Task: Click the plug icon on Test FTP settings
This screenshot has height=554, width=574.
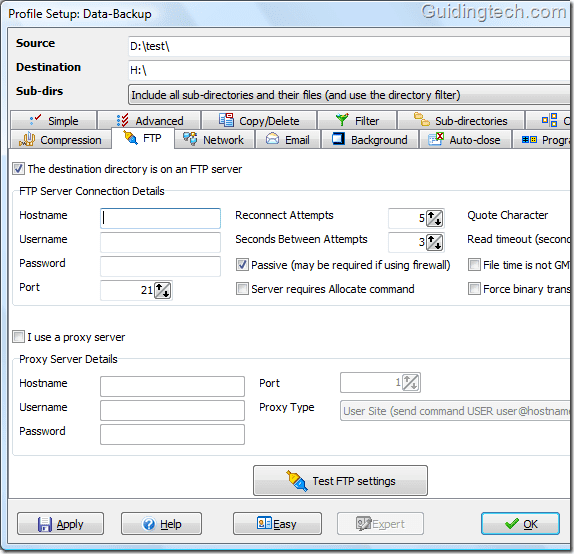Action: pos(297,481)
